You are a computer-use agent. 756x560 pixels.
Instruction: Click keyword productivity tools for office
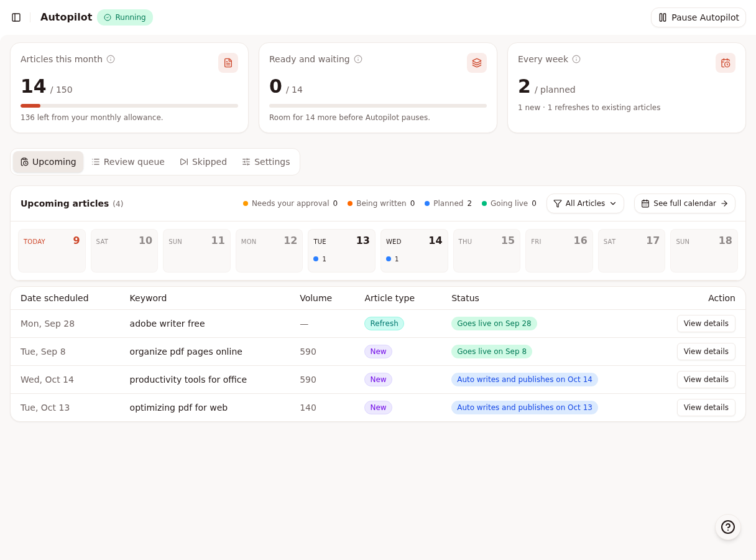[188, 380]
